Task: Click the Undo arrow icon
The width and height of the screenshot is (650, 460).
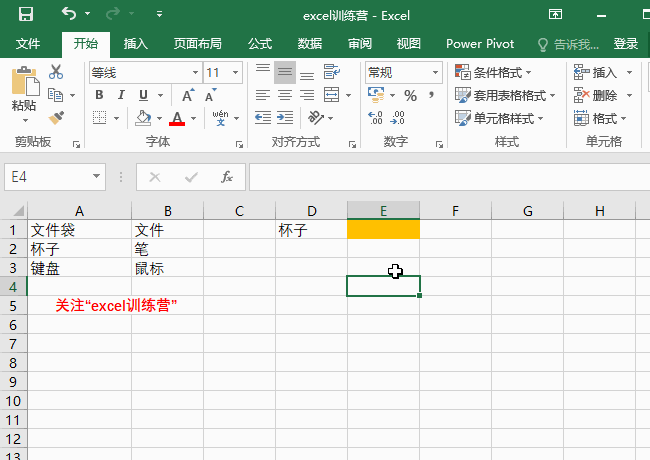Action: pos(68,15)
